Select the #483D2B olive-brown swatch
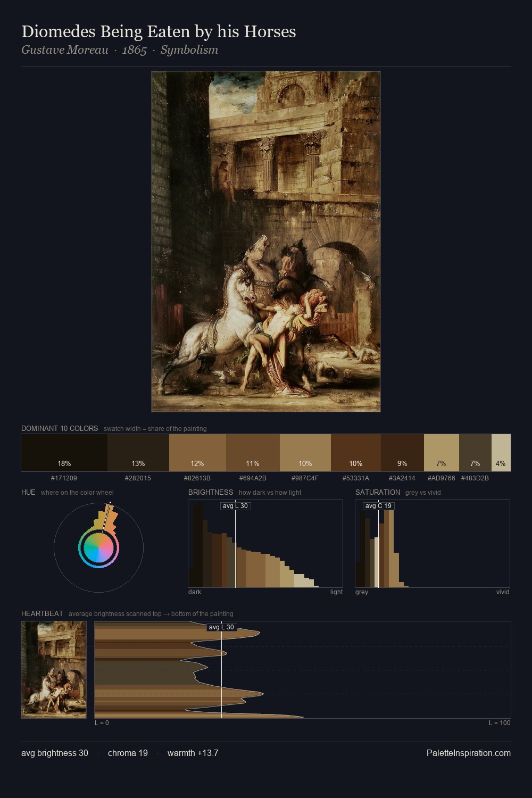This screenshot has height=798, width=532. [475, 453]
